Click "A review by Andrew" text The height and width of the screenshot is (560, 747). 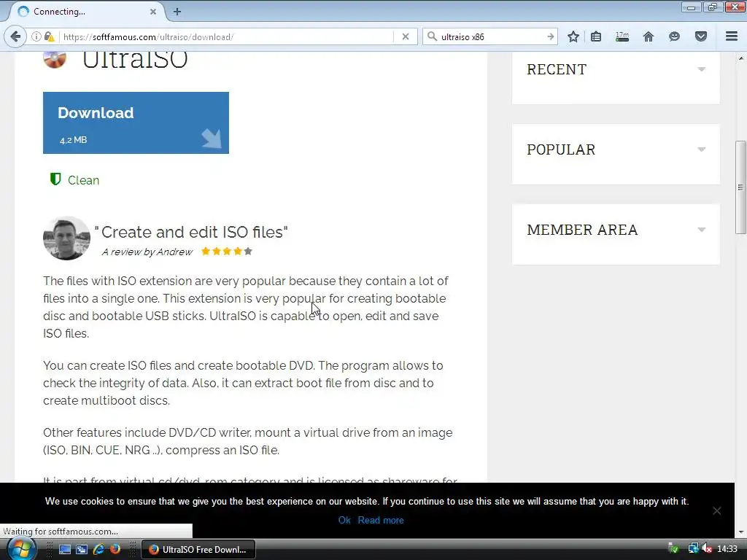pos(147,252)
